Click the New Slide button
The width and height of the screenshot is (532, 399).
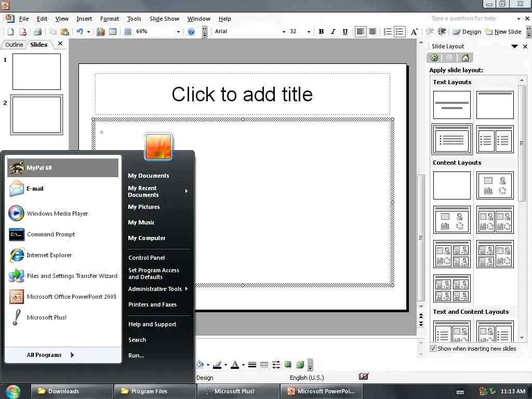pos(503,32)
